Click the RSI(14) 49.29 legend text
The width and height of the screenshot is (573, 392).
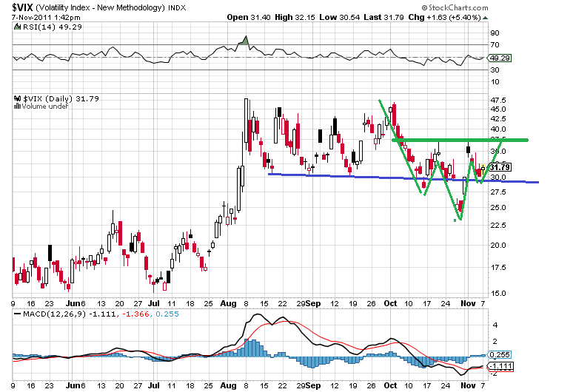(x=53, y=27)
